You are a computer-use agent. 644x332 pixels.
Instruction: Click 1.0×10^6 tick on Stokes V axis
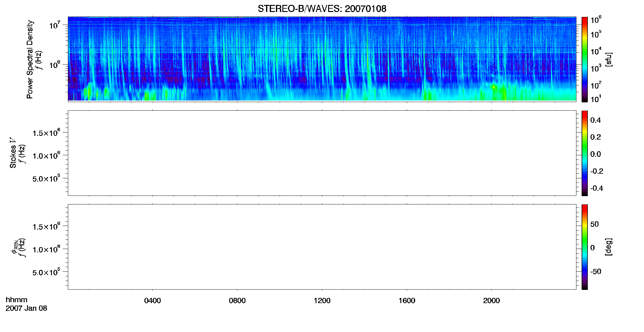pyautogui.click(x=47, y=156)
